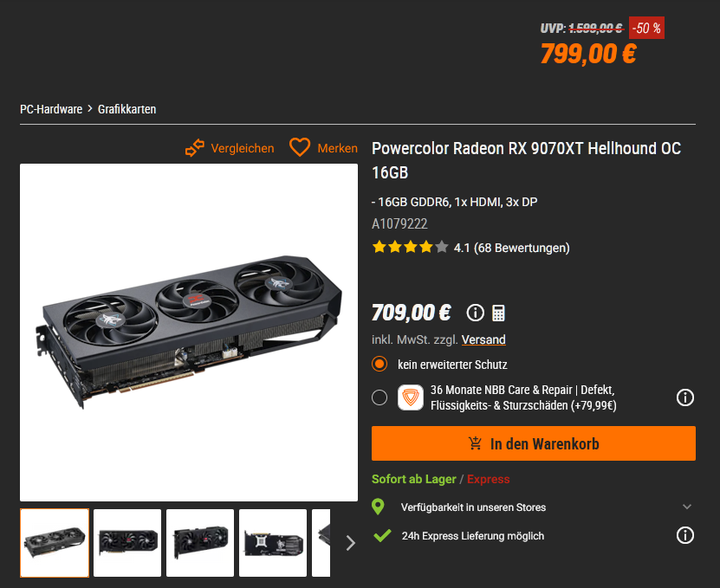Open info icon for NBB Care protection

(685, 397)
